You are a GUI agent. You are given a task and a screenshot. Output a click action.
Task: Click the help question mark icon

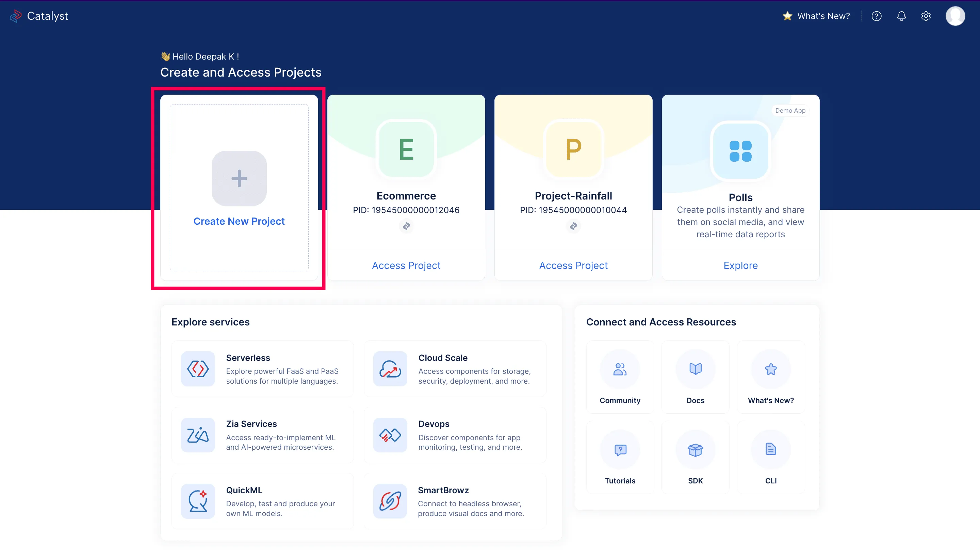click(876, 16)
